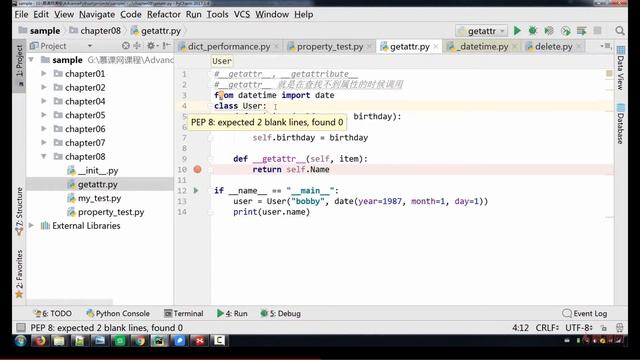Viewport: 640px width, 360px height.
Task: Open the Navigate menu
Action: [x=97, y=14]
